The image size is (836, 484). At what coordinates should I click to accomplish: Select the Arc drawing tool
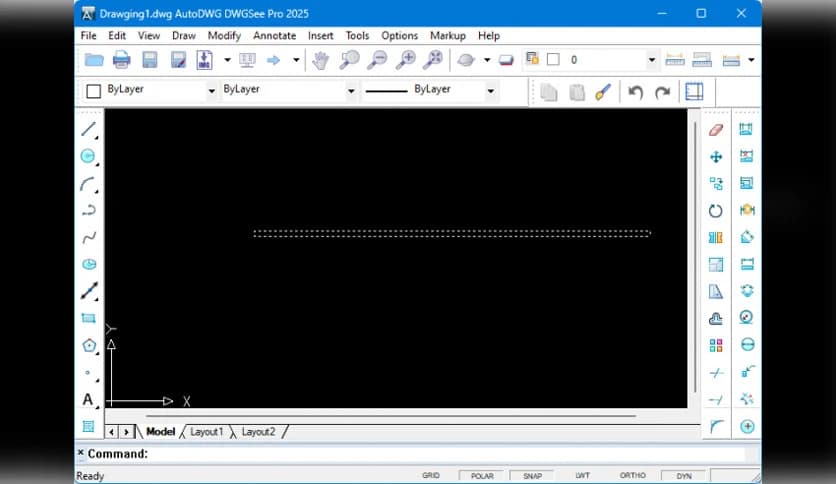tap(89, 183)
